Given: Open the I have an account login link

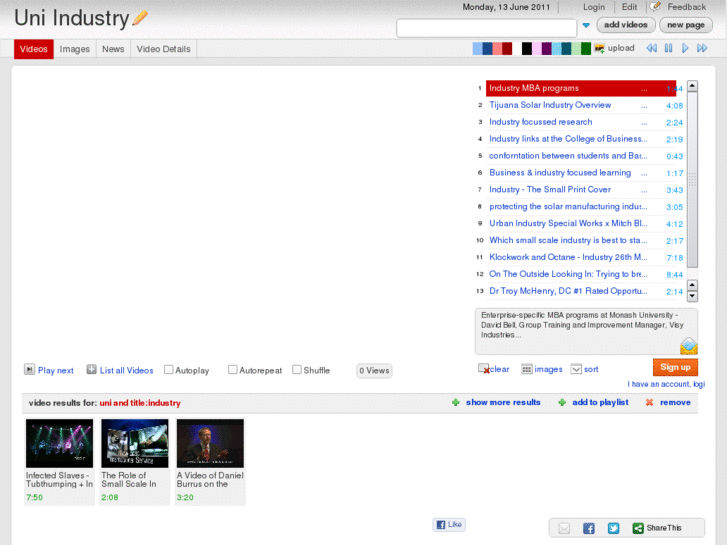Looking at the screenshot, I should click(666, 384).
